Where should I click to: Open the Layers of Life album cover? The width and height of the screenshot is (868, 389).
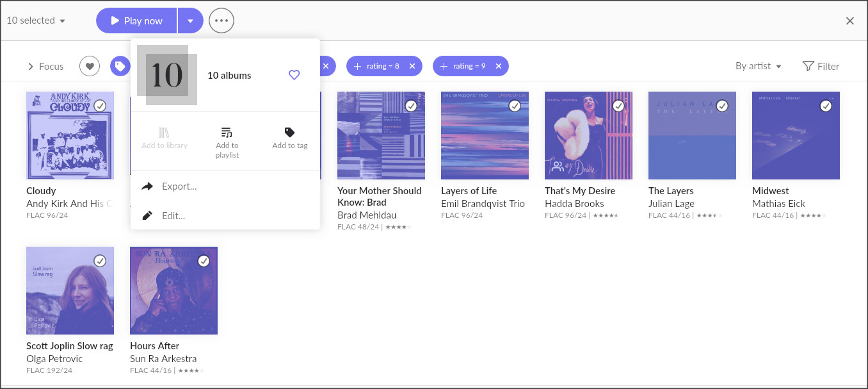[x=485, y=135]
